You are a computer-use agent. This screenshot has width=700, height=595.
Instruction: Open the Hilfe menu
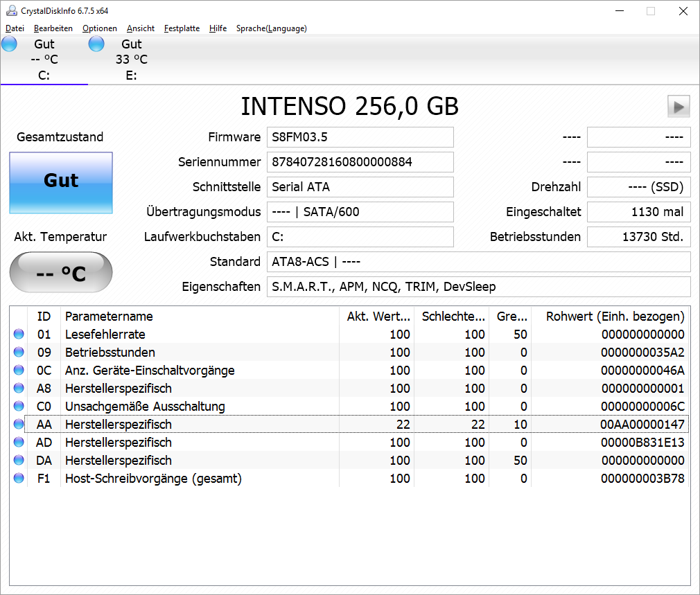coord(218,28)
